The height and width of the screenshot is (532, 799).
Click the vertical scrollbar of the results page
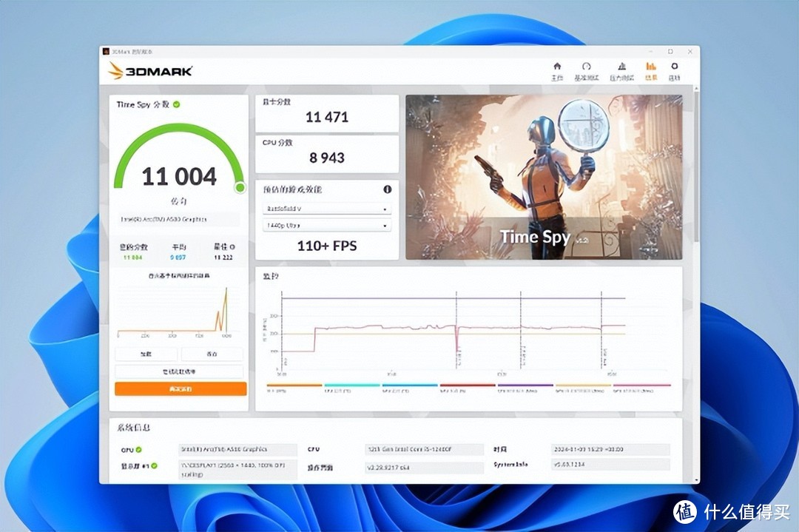coord(696,168)
